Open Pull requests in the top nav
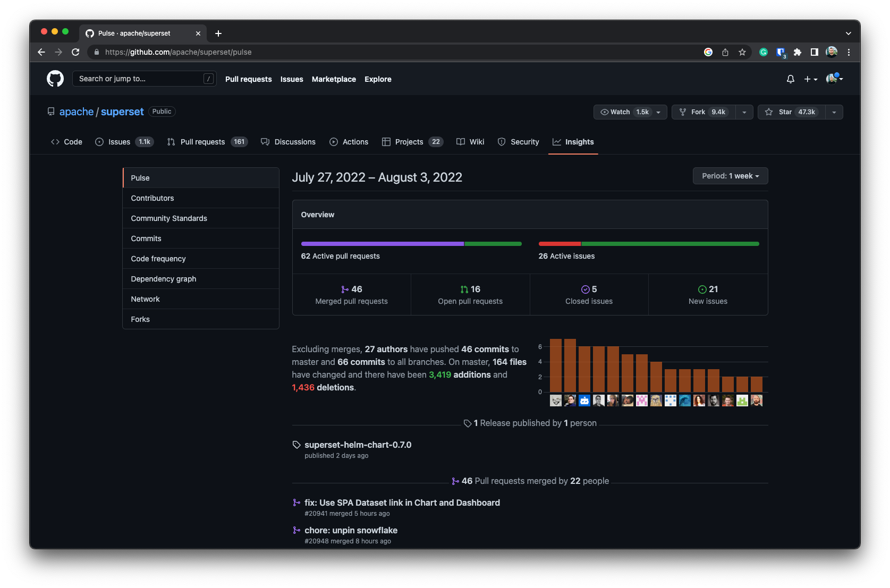 point(248,79)
